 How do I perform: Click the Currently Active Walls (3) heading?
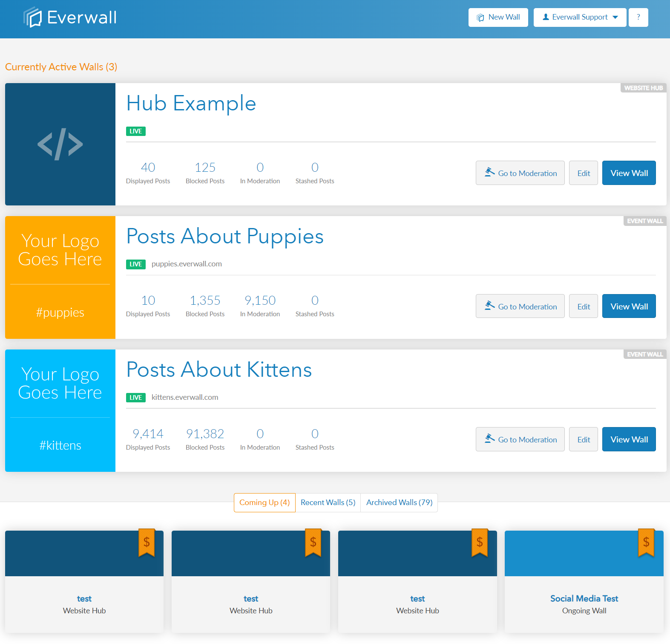(61, 67)
